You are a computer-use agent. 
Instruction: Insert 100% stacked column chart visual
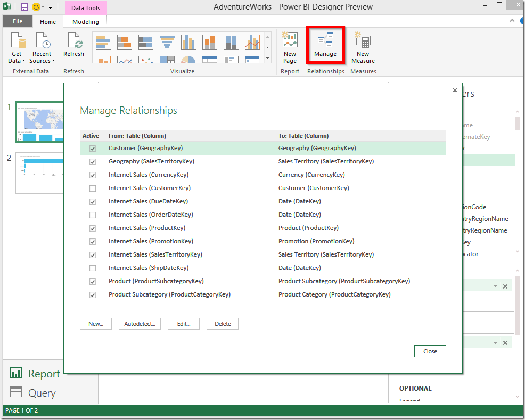[231, 43]
